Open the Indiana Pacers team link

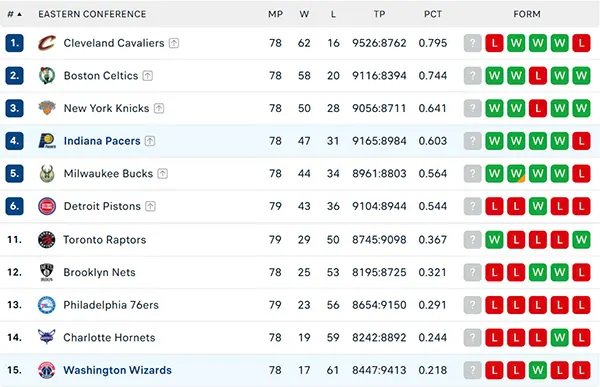(x=102, y=141)
